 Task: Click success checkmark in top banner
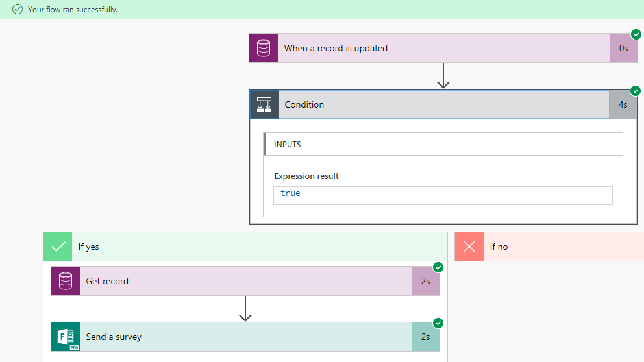[18, 10]
